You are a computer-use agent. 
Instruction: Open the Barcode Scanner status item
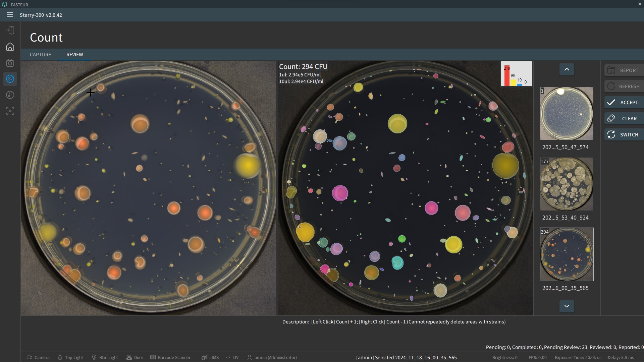tap(170, 357)
